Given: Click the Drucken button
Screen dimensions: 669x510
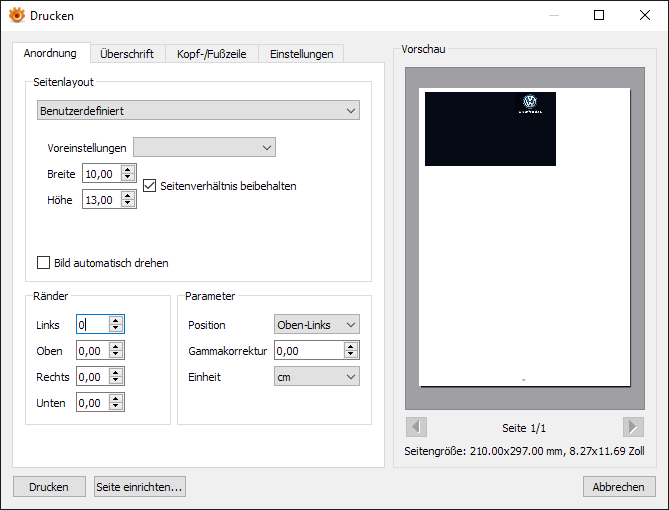Looking at the screenshot, I should coord(49,487).
